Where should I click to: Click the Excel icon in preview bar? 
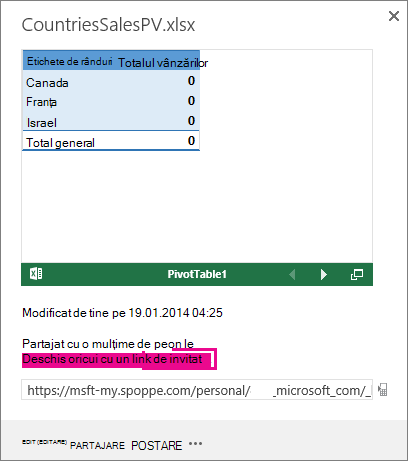coord(36,274)
